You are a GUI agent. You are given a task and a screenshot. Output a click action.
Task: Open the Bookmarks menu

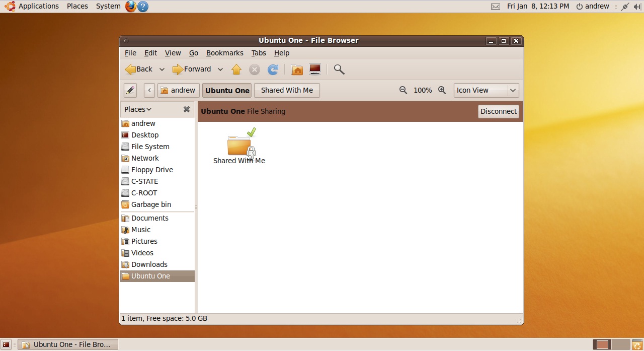tap(225, 53)
